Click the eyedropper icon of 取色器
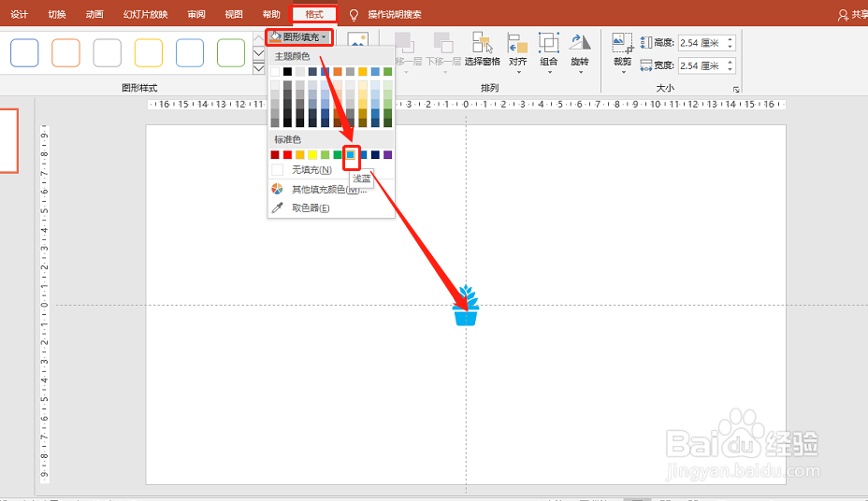Viewport: 868px width, 501px height. [x=278, y=208]
